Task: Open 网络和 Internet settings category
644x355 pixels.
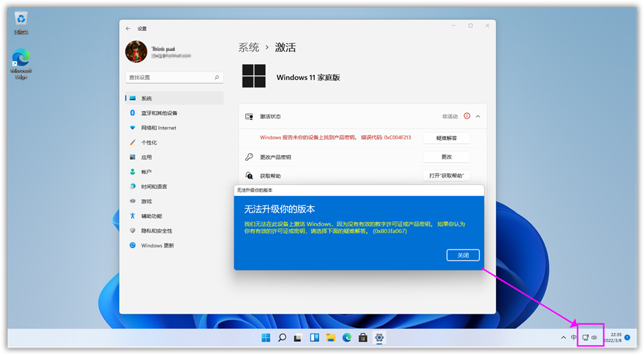Action: pos(158,128)
